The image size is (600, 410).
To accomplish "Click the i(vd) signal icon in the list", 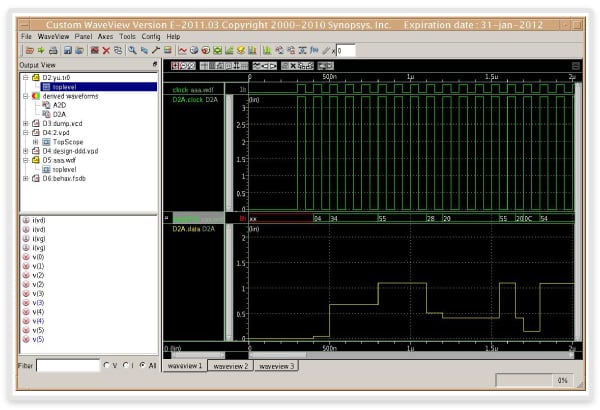I will point(26,221).
